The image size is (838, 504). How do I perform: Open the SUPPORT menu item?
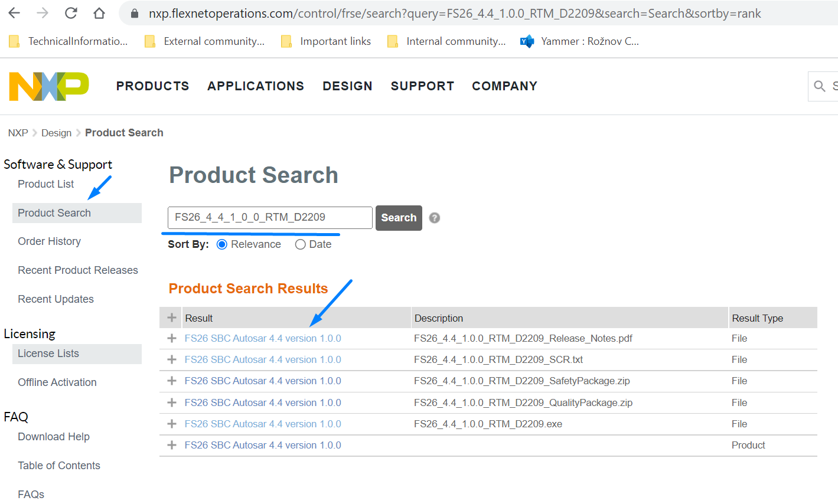click(x=422, y=86)
